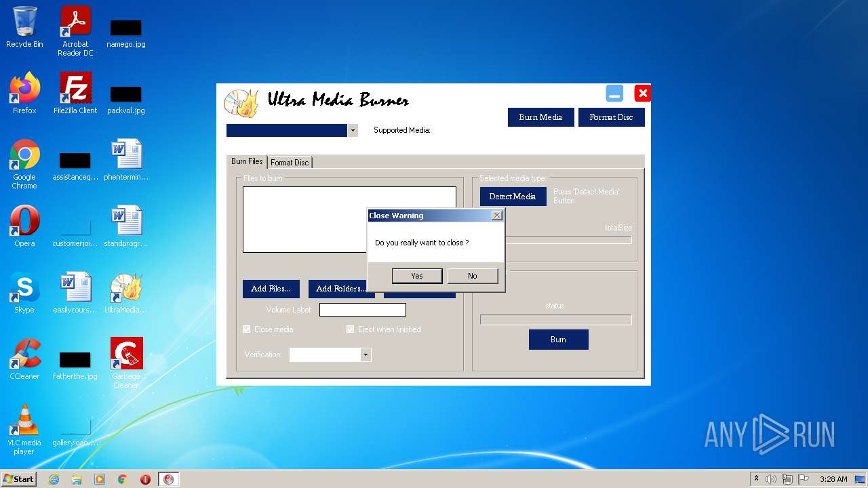Open Windows Explorer from the taskbar
868x488 pixels.
77,479
